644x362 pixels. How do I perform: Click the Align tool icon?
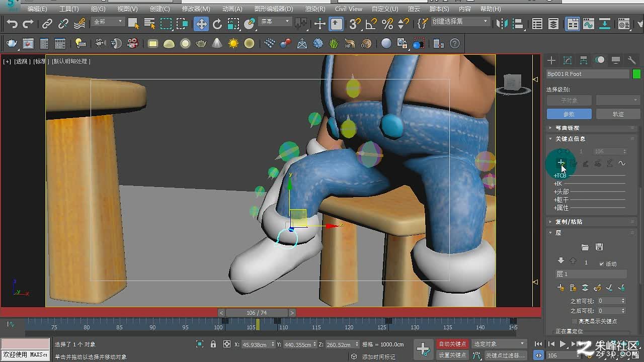point(518,24)
